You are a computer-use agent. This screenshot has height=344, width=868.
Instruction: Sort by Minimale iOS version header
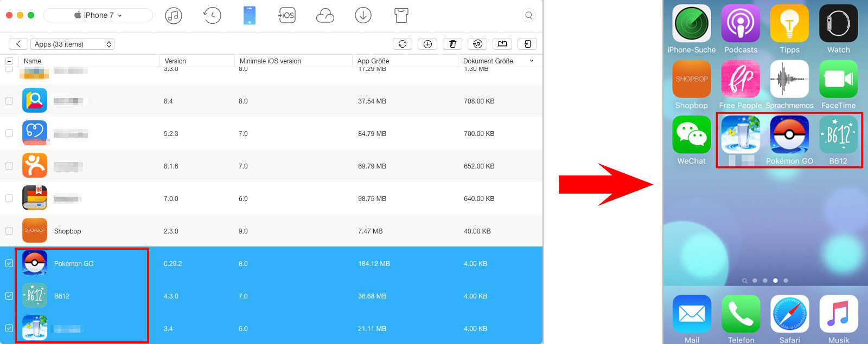click(x=293, y=61)
